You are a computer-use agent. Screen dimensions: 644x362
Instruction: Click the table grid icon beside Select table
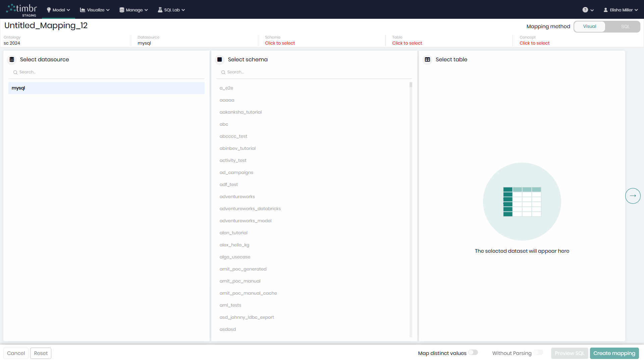(428, 59)
